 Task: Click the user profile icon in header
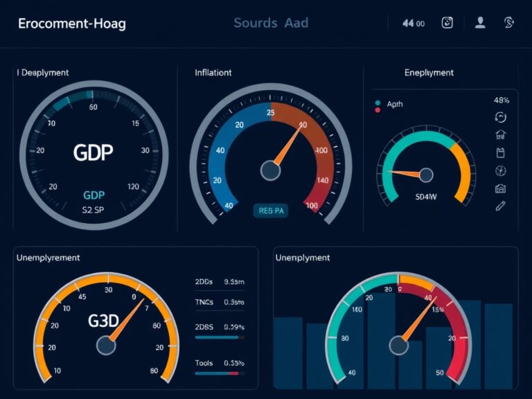point(480,23)
